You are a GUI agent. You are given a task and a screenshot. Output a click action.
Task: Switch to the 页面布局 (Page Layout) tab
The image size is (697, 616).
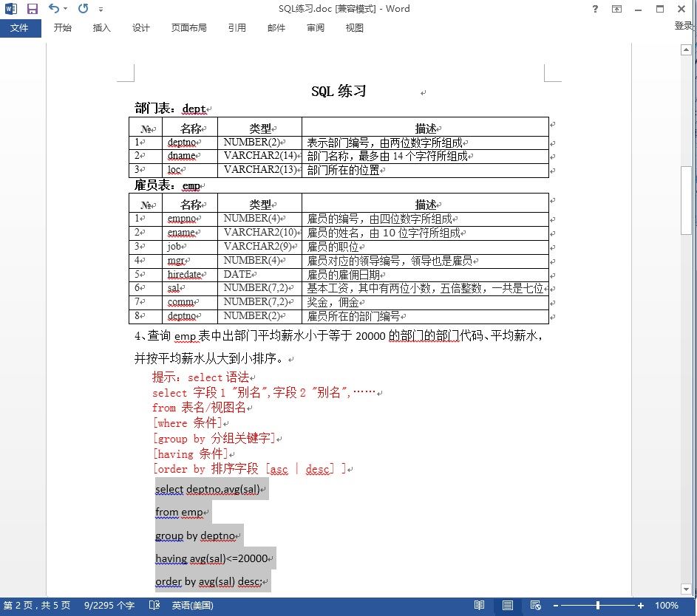(189, 28)
